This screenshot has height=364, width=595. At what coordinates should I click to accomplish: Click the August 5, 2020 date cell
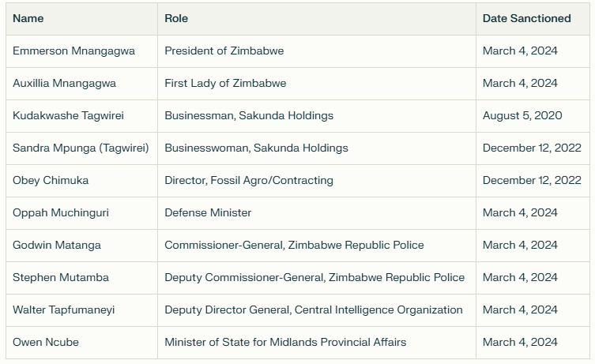[x=522, y=115]
